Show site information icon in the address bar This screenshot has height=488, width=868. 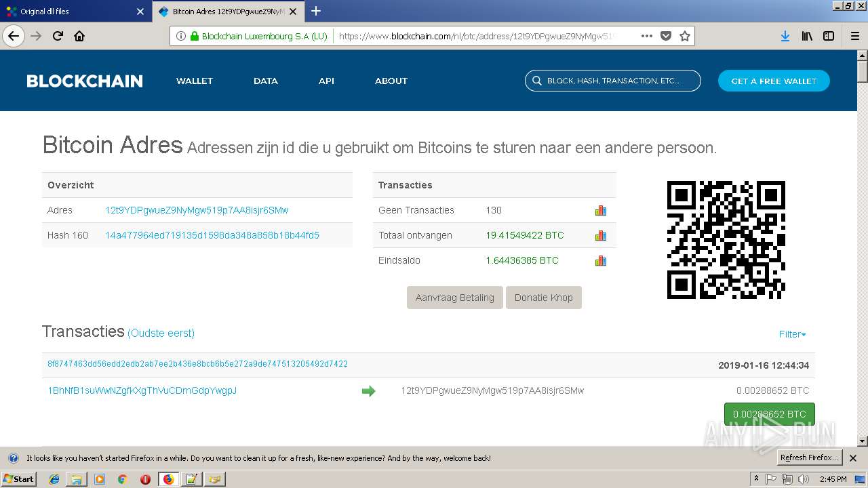(180, 36)
